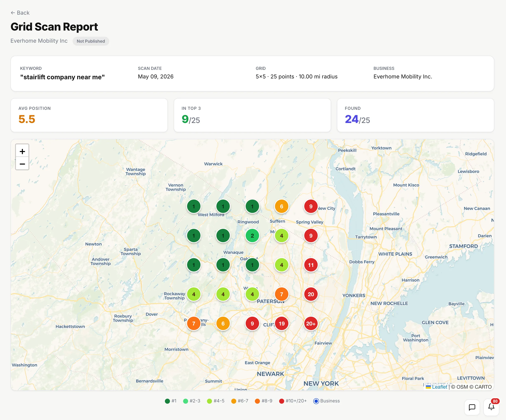
Task: Click the Grid Scan Report heading
Action: point(54,27)
